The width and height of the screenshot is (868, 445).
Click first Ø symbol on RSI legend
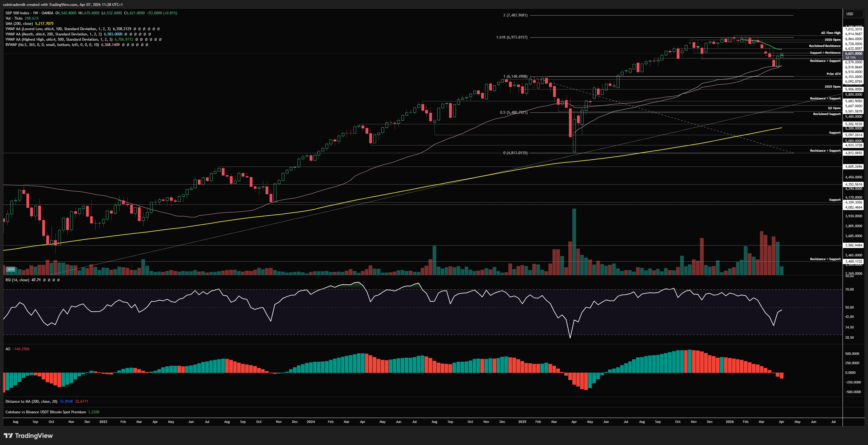click(x=44, y=280)
